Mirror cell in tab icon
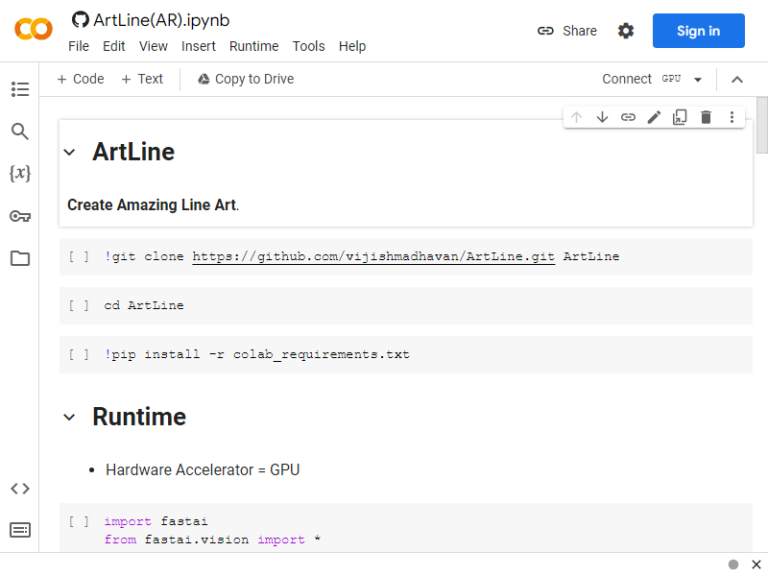 coord(680,117)
